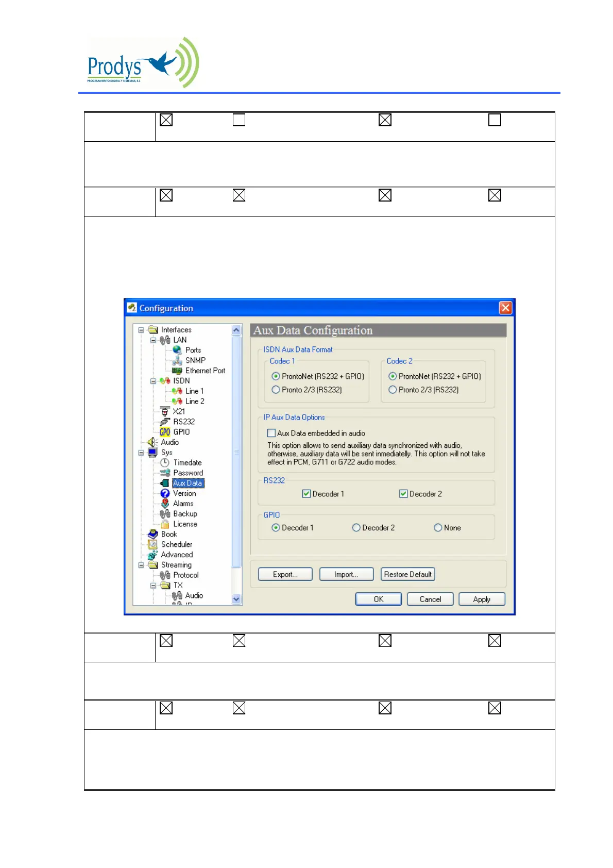Click the Scheduler icon
The image size is (613, 868).
[x=152, y=544]
